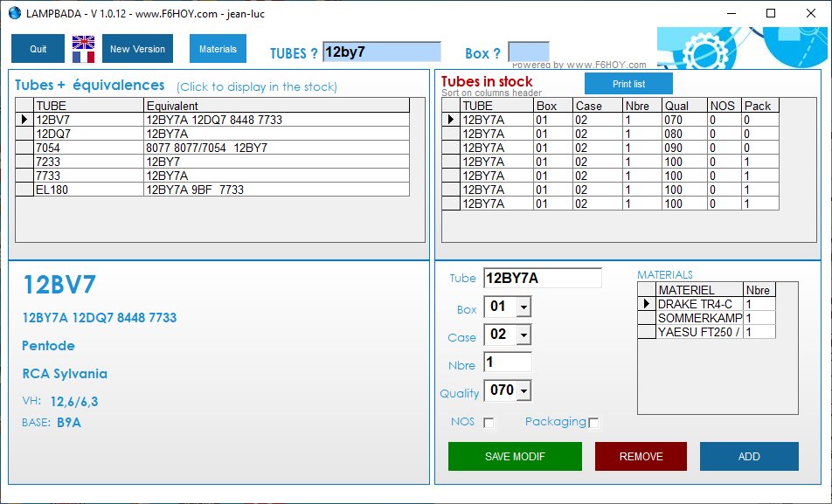Select the EL180 row in equivalences
The width and height of the screenshot is (832, 504).
pyautogui.click(x=87, y=190)
